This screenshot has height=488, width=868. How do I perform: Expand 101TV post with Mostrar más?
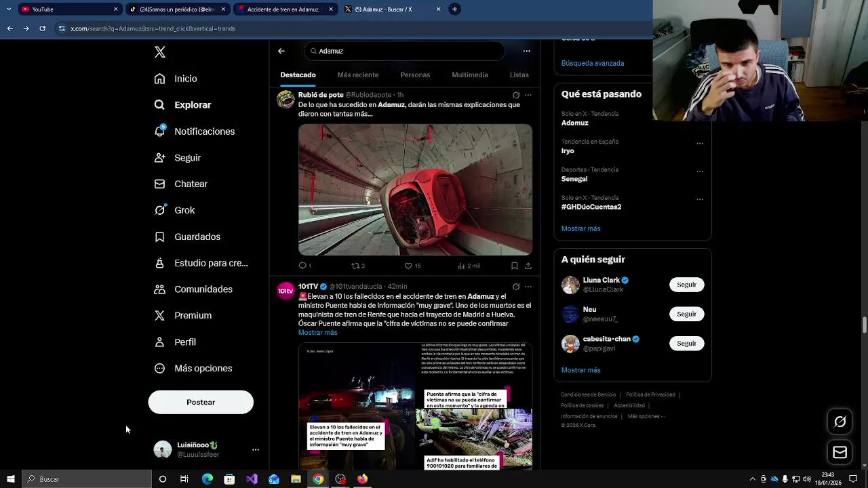click(317, 333)
